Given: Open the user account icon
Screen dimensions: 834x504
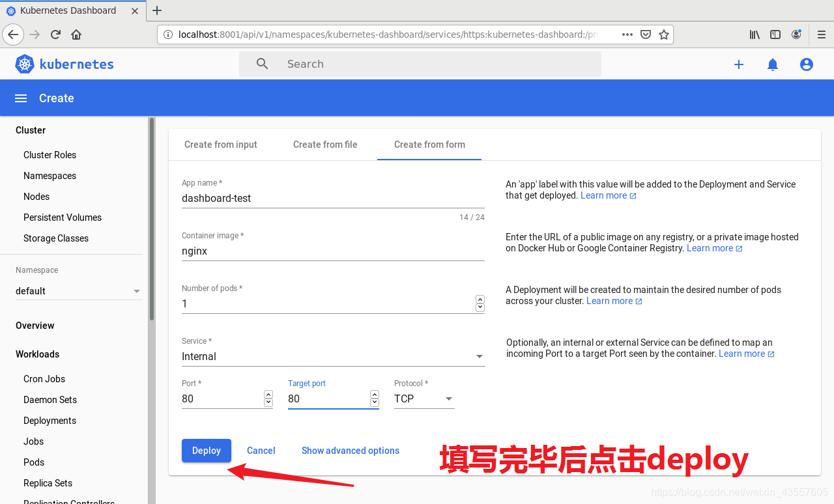Looking at the screenshot, I should click(x=807, y=64).
